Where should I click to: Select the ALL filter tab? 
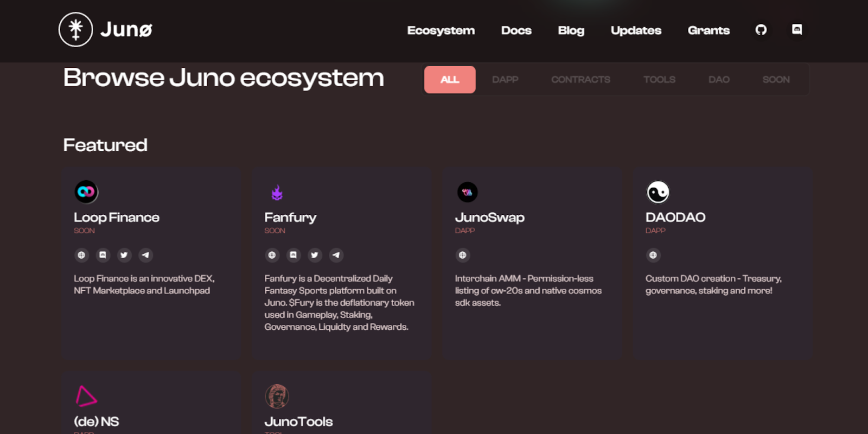(450, 80)
